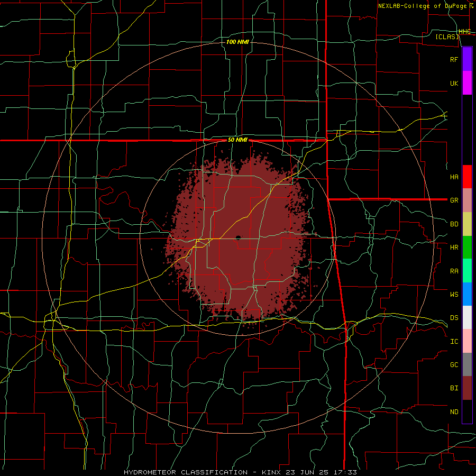Click the IC legend label
The width and height of the screenshot is (476, 476).
454,342
